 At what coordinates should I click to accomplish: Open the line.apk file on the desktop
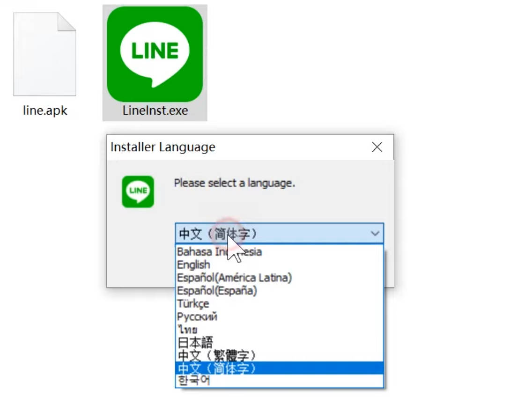[44, 54]
